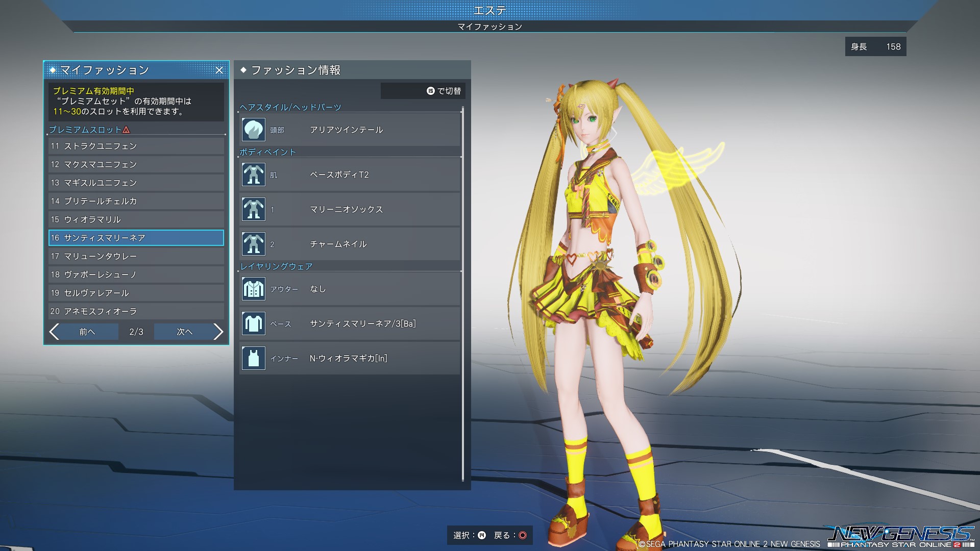This screenshot has height=551, width=980.
Task: Click the レイヤリングウェア section header
Action: [276, 266]
